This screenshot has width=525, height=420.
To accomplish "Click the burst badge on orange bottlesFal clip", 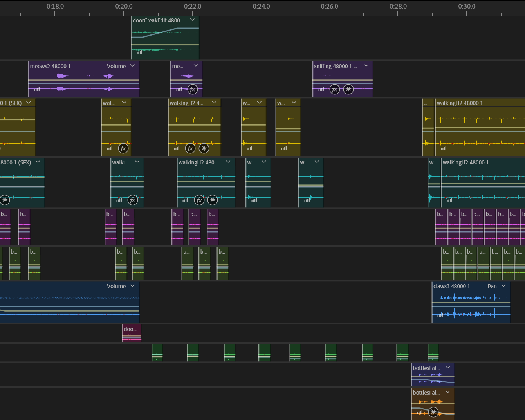I will [x=433, y=412].
